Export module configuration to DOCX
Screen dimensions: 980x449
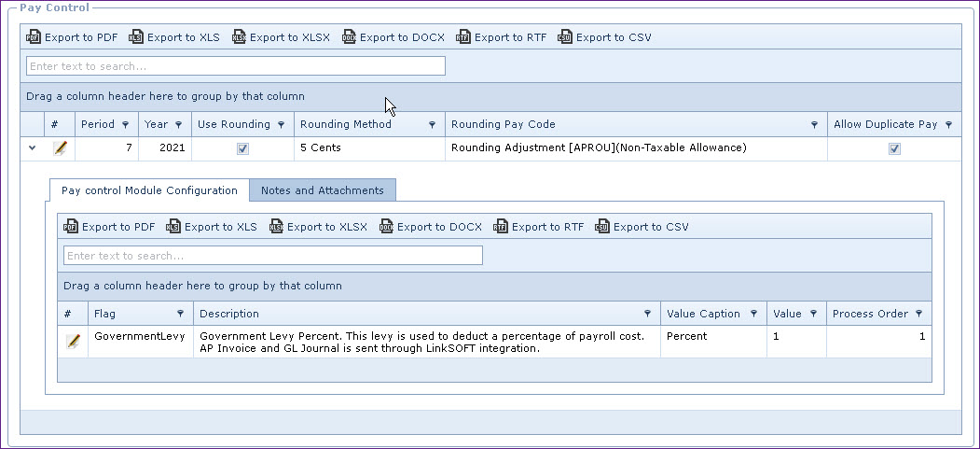(430, 227)
